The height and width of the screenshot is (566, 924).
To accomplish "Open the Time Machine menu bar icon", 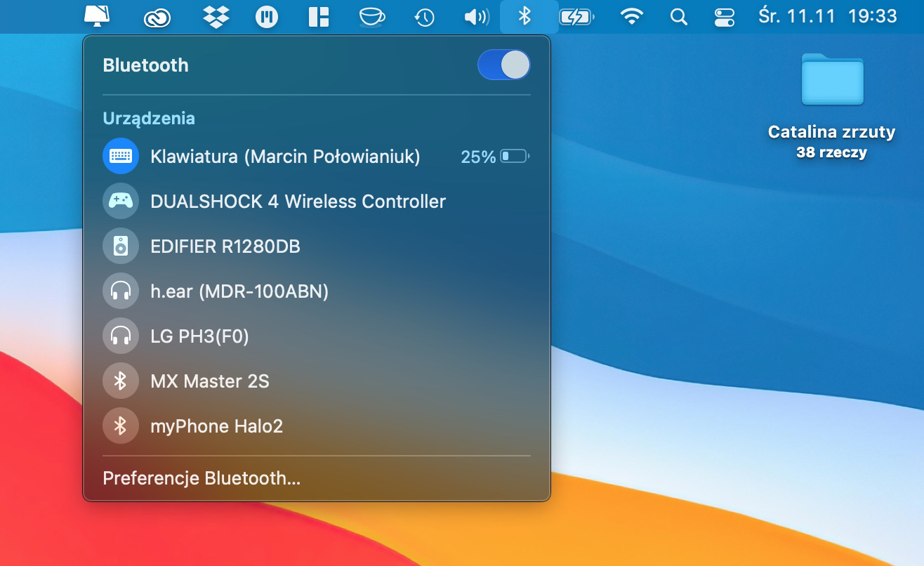I will click(424, 18).
